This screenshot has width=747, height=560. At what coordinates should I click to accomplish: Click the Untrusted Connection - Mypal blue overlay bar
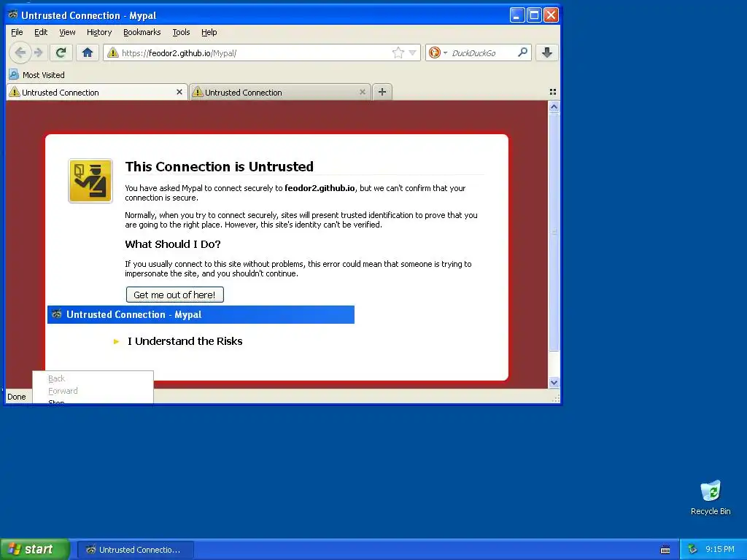pyautogui.click(x=201, y=314)
